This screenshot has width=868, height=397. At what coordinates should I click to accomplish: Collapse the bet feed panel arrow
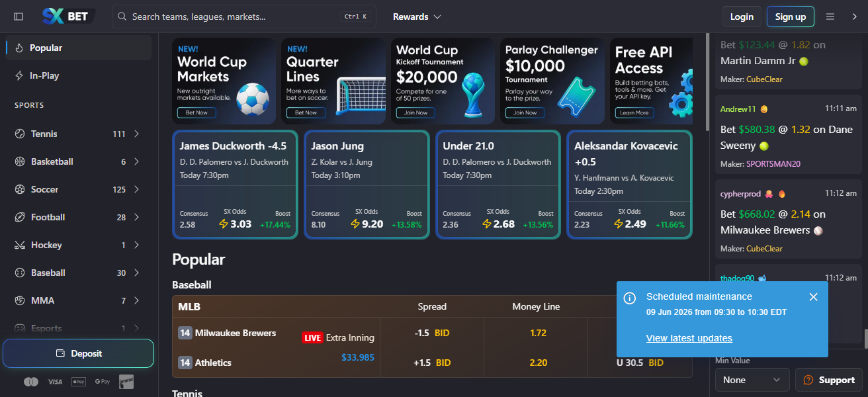point(854,17)
